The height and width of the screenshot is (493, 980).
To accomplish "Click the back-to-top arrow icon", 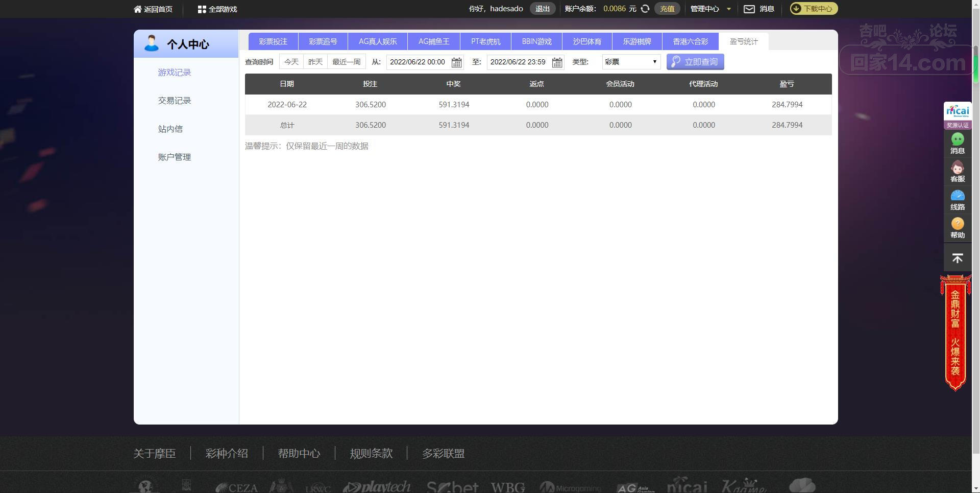I will click(958, 258).
